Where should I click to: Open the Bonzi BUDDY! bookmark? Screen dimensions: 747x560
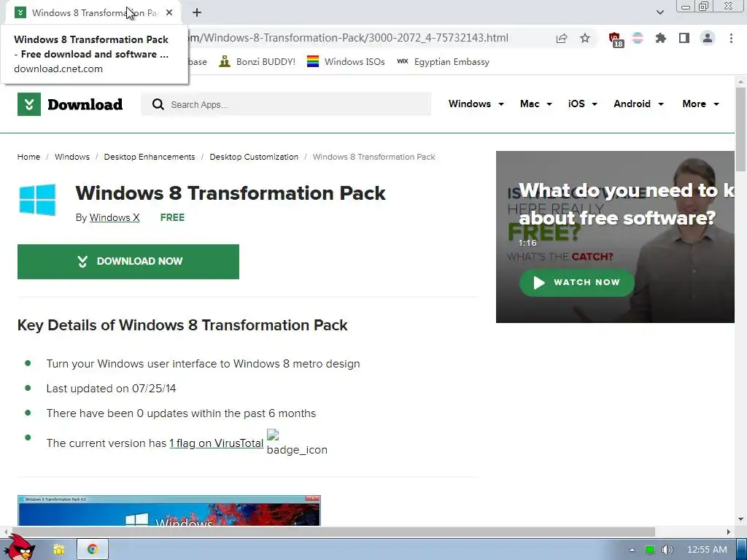(258, 62)
